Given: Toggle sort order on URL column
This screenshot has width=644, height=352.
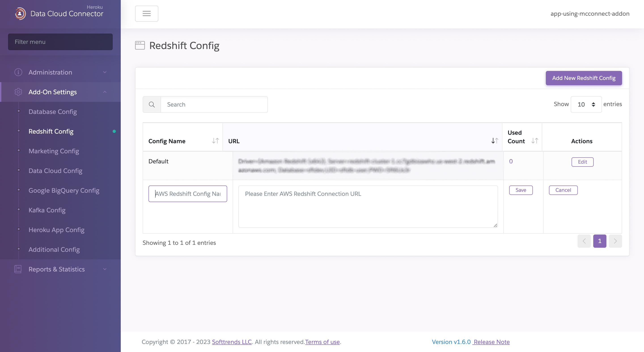Looking at the screenshot, I should point(495,141).
